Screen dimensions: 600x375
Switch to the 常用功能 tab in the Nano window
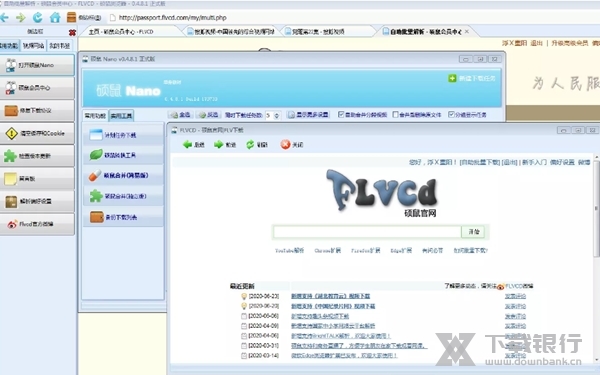(95, 116)
